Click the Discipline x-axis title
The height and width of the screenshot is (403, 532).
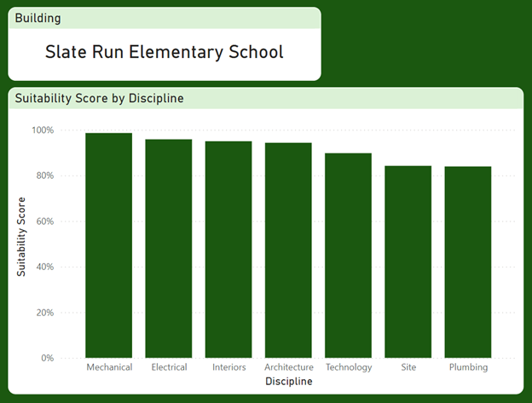click(x=289, y=382)
